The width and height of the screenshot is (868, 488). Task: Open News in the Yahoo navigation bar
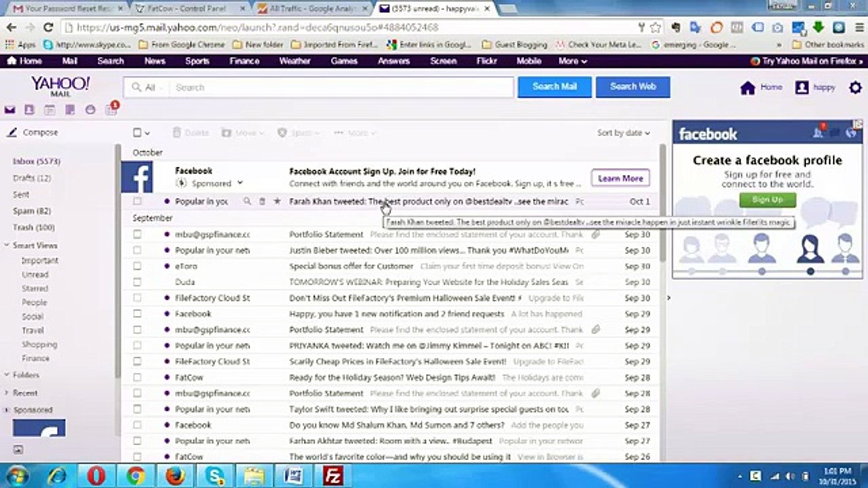(155, 61)
